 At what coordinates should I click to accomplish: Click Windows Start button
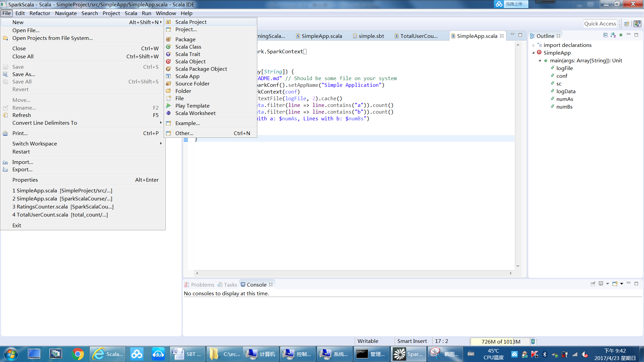(11, 354)
